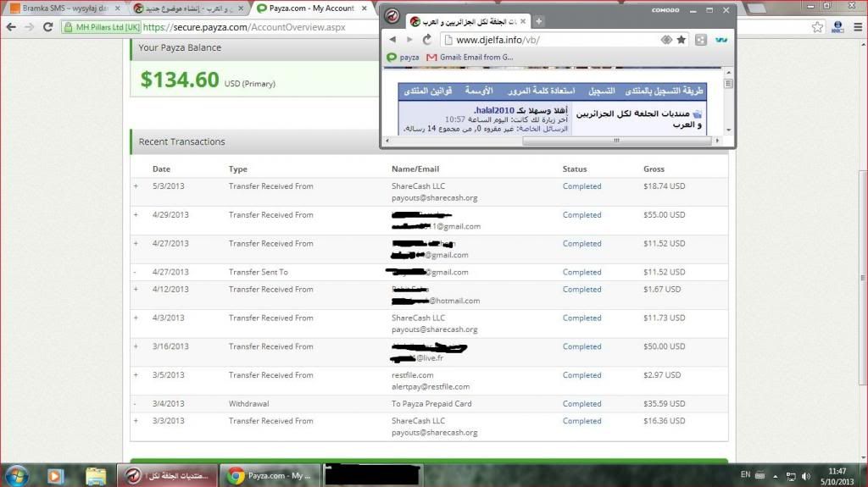The image size is (868, 487).
Task: Expand the 4/3/2013 transaction row
Action: [x=136, y=318]
